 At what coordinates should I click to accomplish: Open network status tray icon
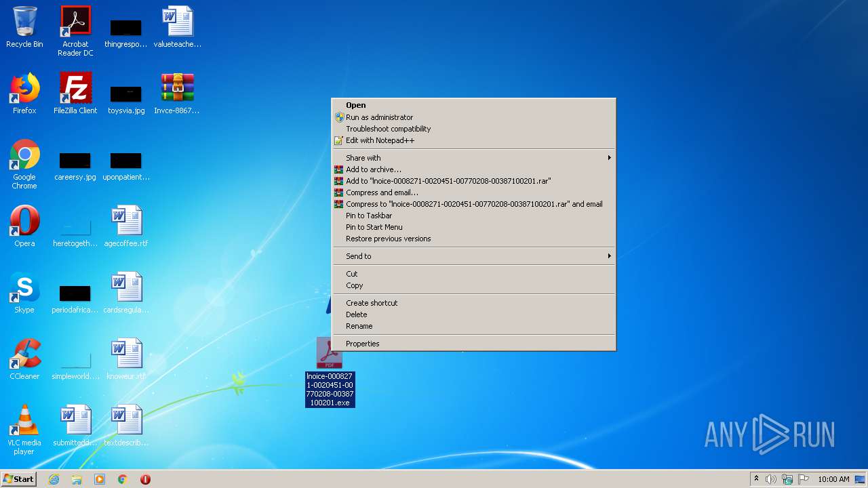coord(787,479)
